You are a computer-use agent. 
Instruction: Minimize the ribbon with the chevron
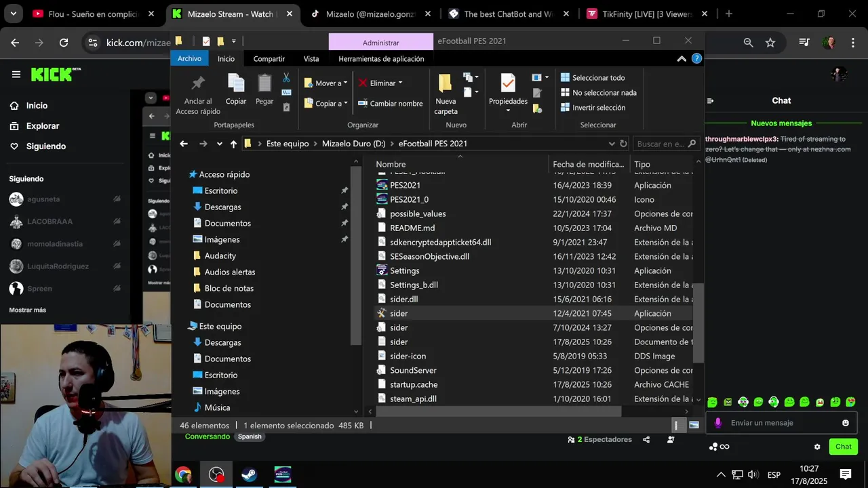click(682, 59)
